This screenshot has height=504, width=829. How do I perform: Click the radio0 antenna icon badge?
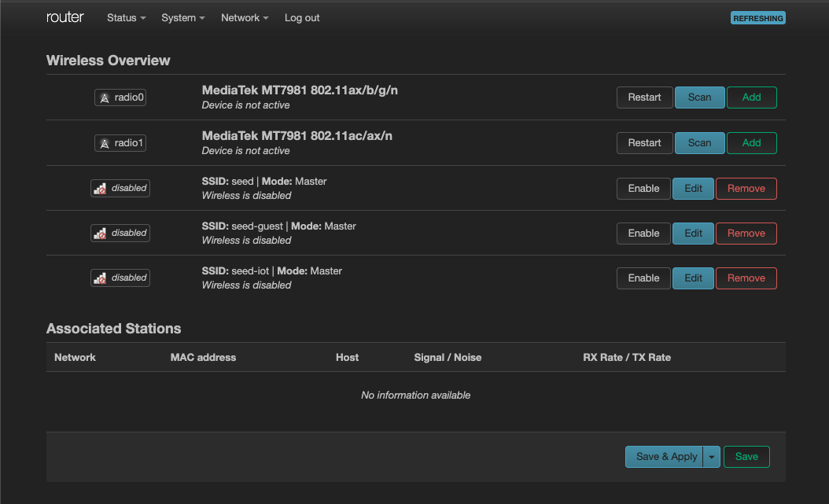[x=120, y=97]
